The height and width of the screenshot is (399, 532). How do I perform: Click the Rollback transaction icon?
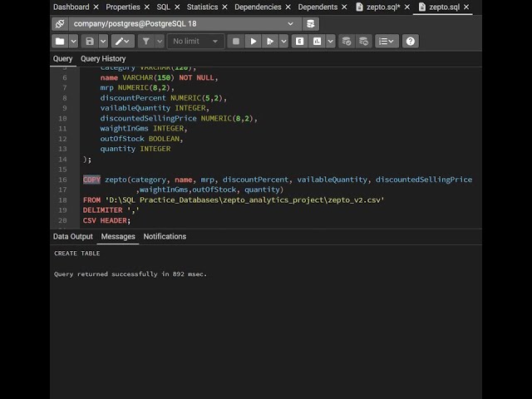(363, 42)
